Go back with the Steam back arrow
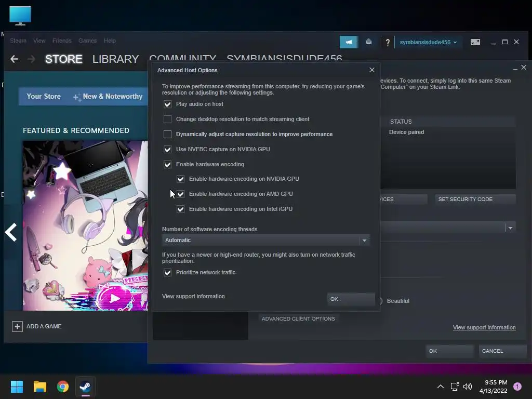The width and height of the screenshot is (532, 399). point(14,59)
